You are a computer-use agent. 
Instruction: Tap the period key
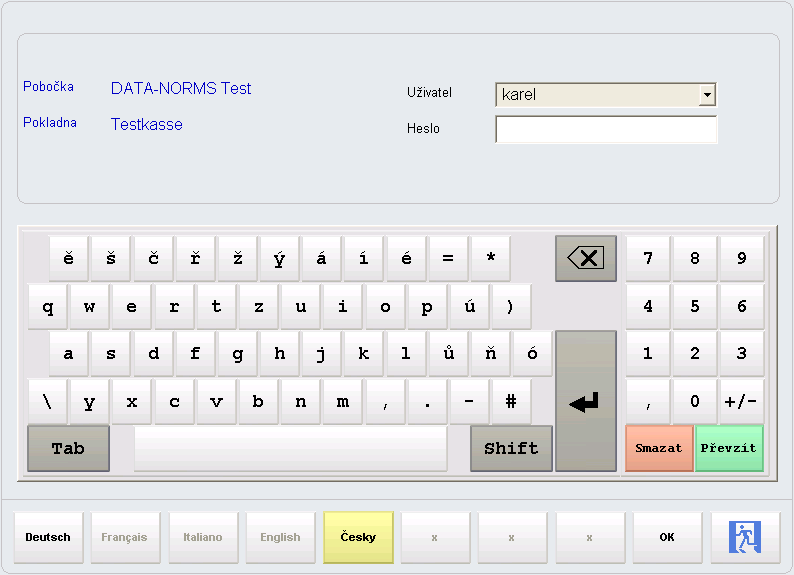(x=427, y=401)
